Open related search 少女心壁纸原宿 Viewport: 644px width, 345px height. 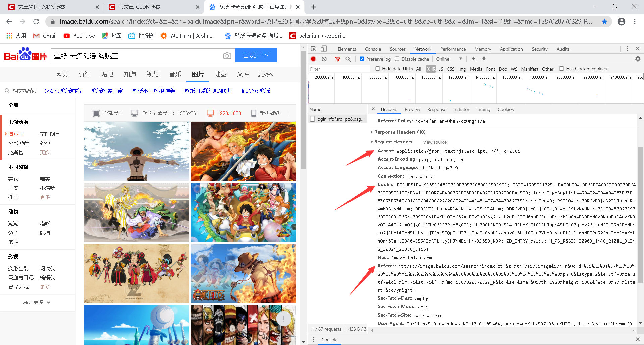(63, 91)
